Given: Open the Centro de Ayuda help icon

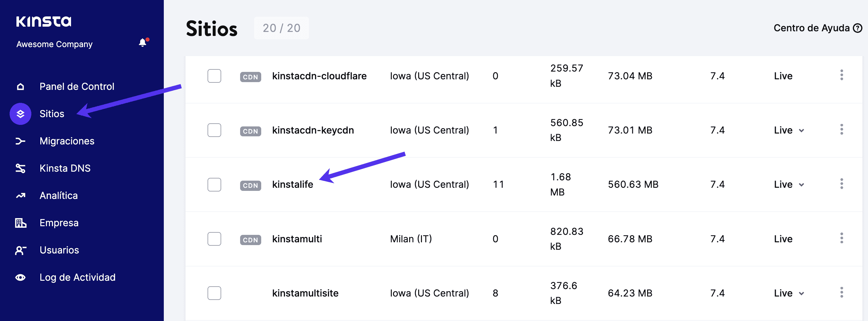Looking at the screenshot, I should pyautogui.click(x=857, y=28).
